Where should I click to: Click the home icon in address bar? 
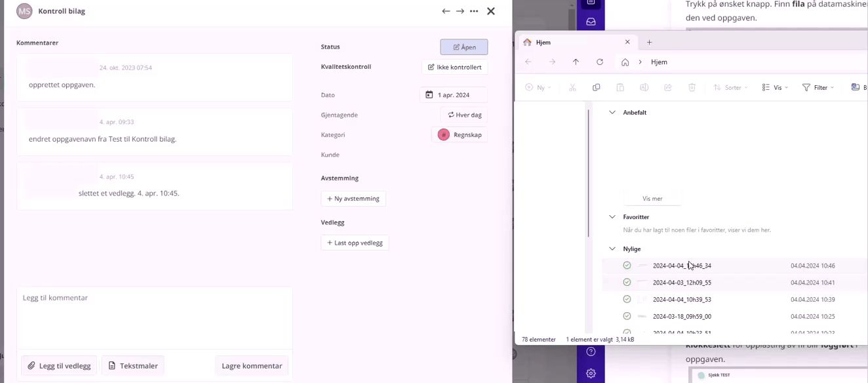(625, 62)
